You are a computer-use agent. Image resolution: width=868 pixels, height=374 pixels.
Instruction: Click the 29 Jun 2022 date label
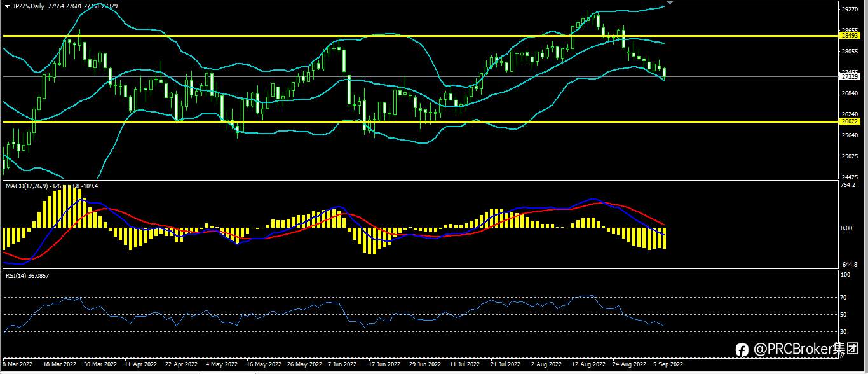pos(425,364)
